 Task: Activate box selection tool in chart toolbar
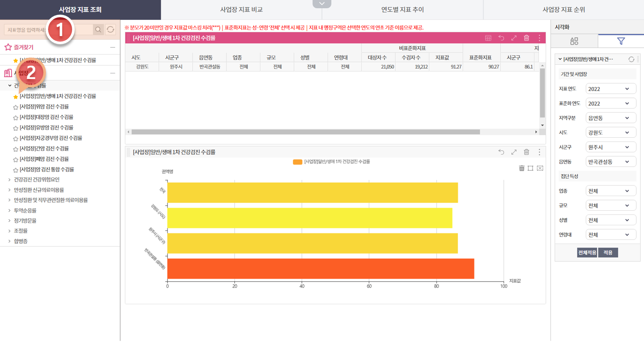click(x=530, y=168)
